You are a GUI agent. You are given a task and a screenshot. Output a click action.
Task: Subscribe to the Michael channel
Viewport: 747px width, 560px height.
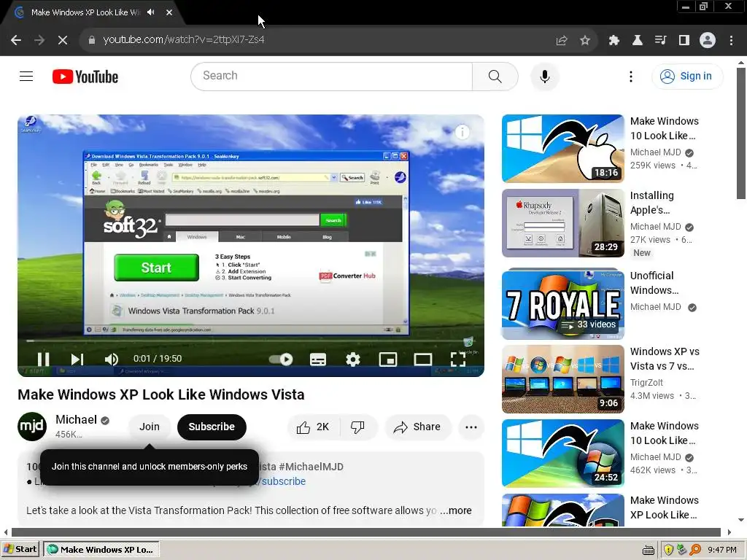click(x=212, y=427)
